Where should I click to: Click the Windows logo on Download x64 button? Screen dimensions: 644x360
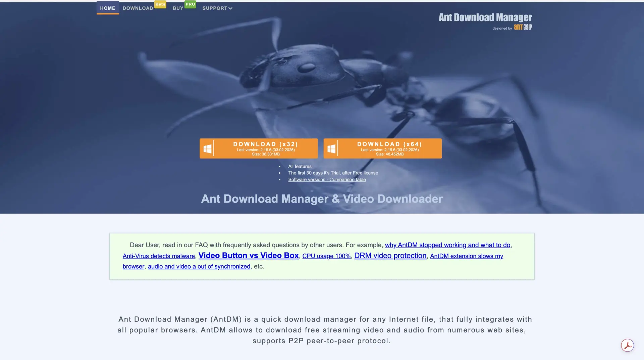coord(331,148)
